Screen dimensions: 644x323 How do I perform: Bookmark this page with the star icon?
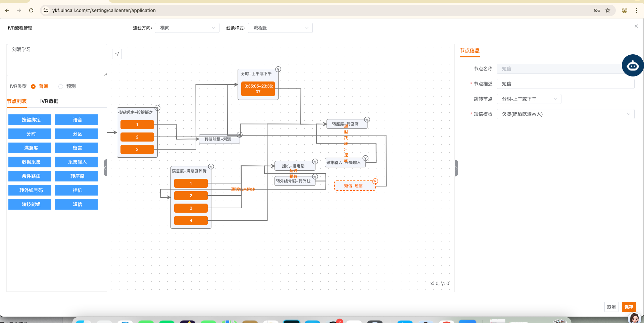608,10
